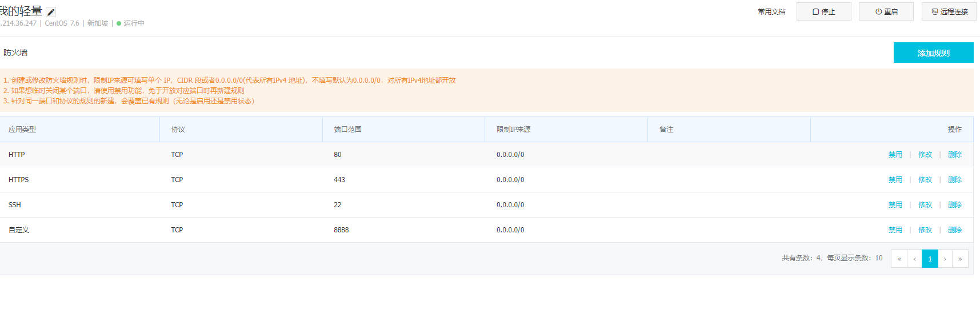
Task: Select the 自定义 application type cell
Action: click(19, 230)
